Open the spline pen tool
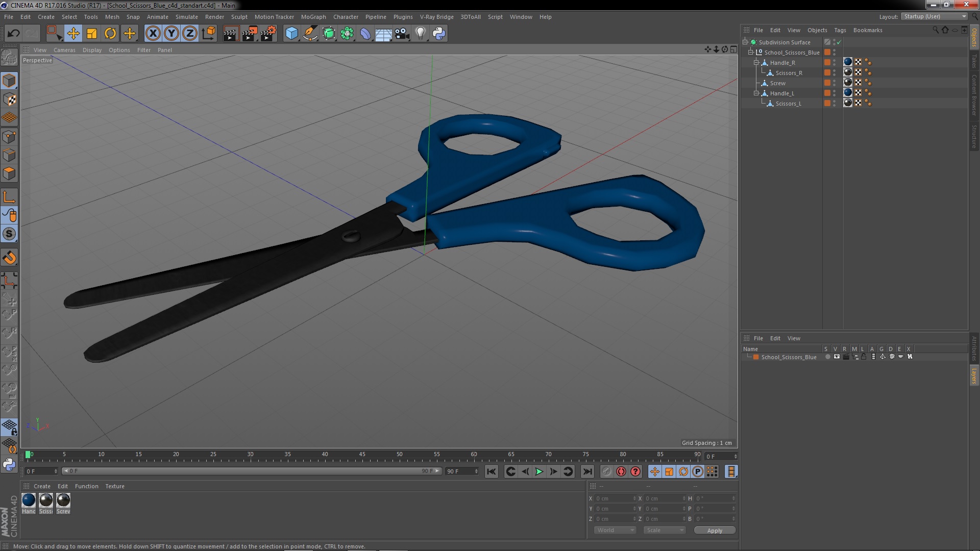The height and width of the screenshot is (551, 980). [x=310, y=34]
